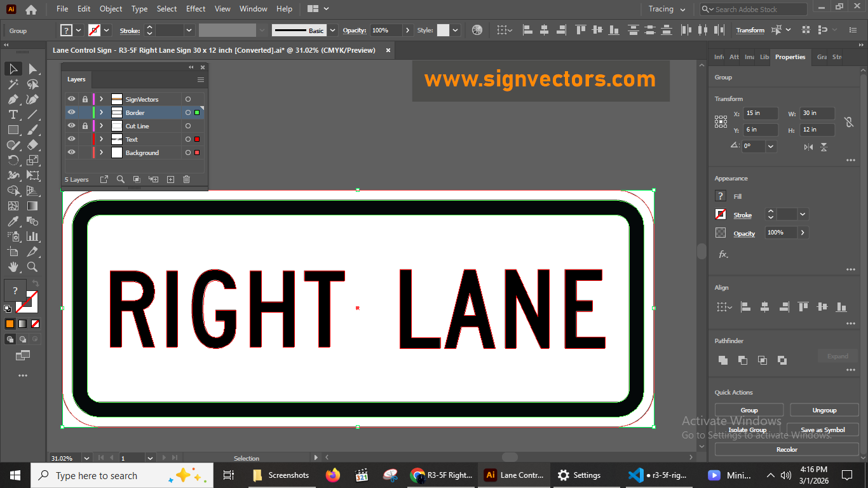Click the Recolor button
The height and width of the screenshot is (488, 868).
(x=787, y=449)
